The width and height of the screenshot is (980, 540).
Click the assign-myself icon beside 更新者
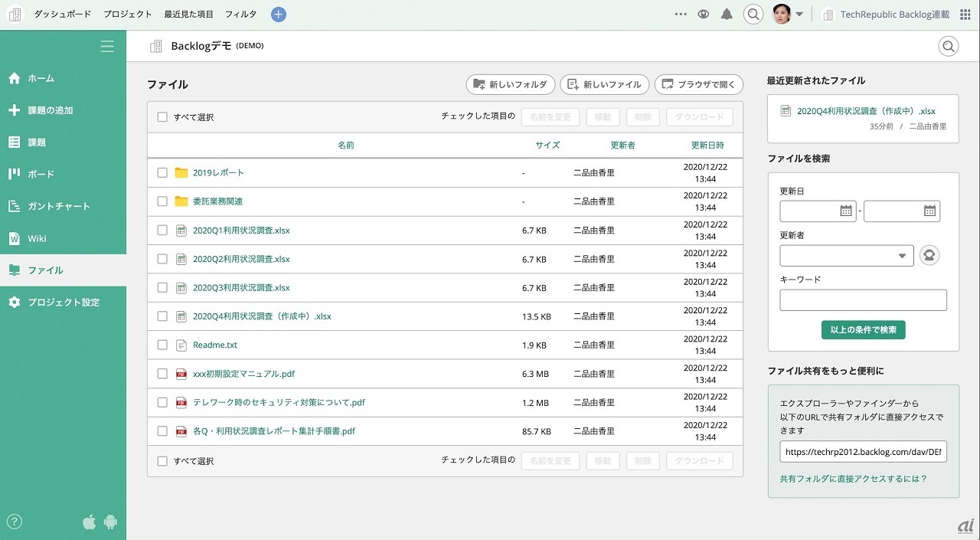tap(929, 256)
